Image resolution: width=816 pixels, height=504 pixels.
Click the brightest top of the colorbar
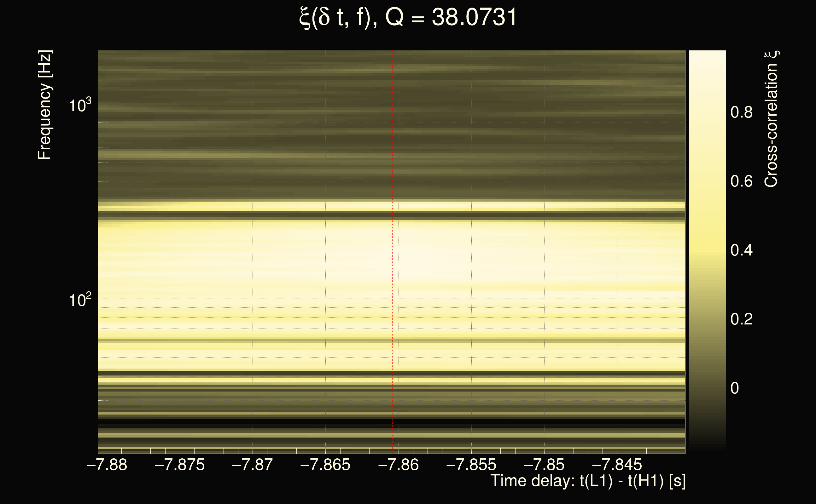(x=707, y=54)
